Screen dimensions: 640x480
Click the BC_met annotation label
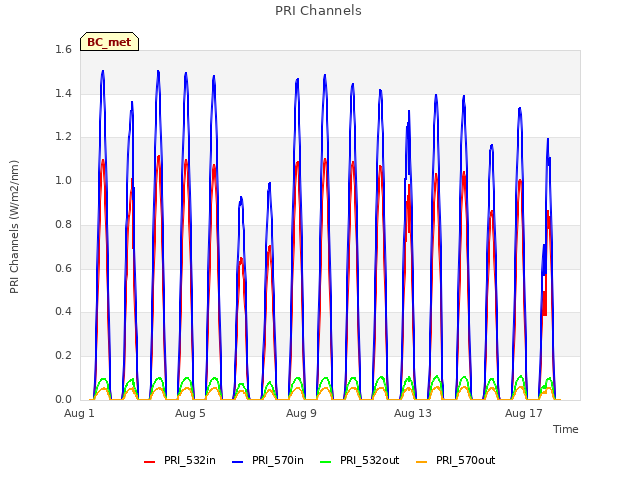coord(109,42)
